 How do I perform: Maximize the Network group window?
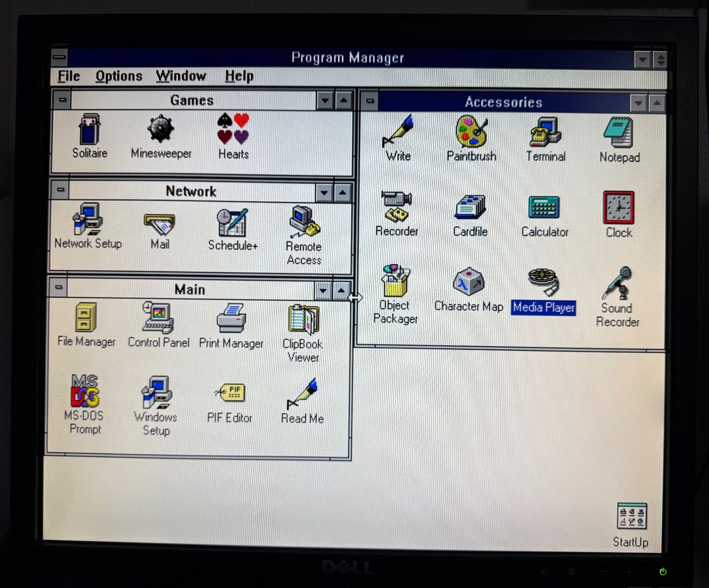click(x=343, y=192)
